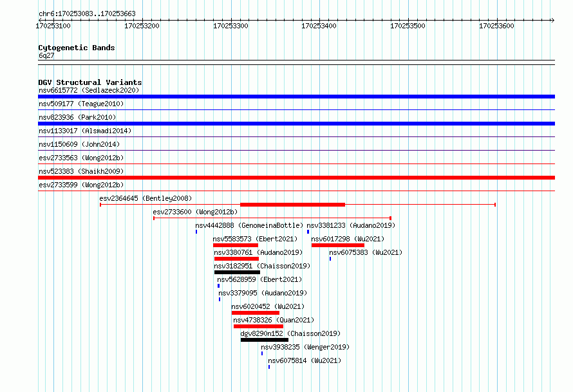Click the blue marker under nsv6075383

[330, 259]
